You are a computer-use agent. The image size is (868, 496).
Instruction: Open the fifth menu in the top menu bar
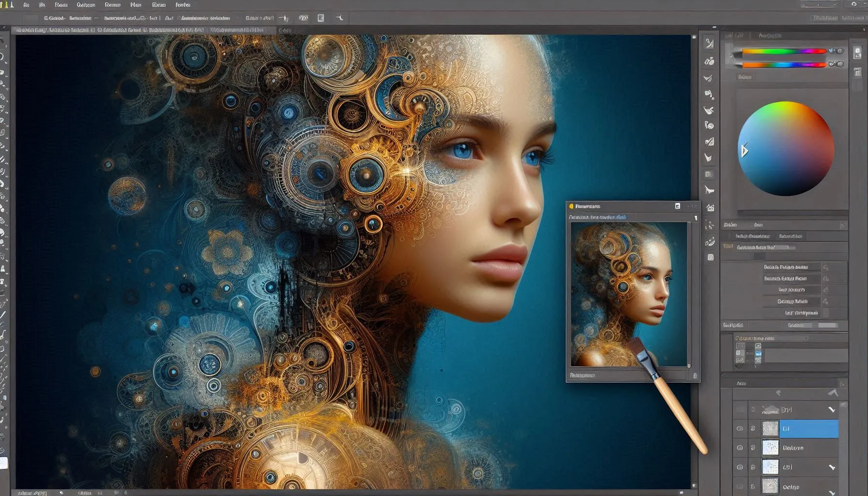pyautogui.click(x=112, y=5)
